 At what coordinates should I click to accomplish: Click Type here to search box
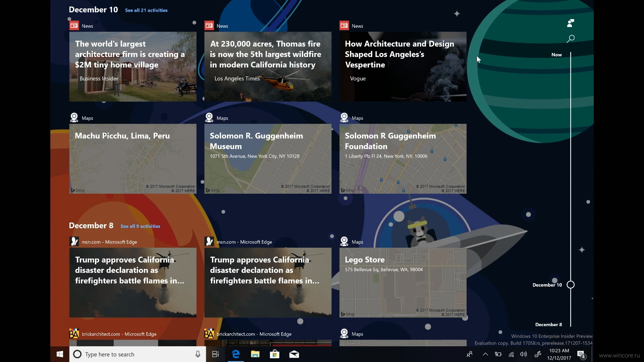coord(138,354)
